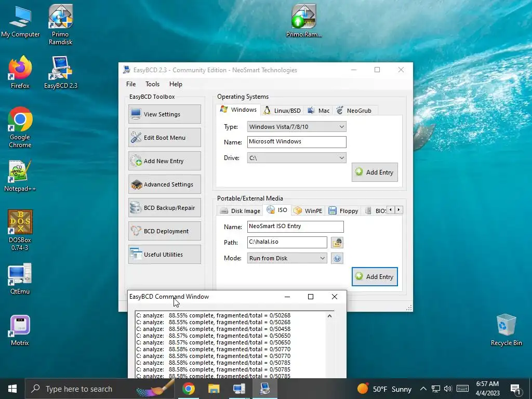The width and height of the screenshot is (532, 399).
Task: Open the Windows Start menu
Action: 12,389
